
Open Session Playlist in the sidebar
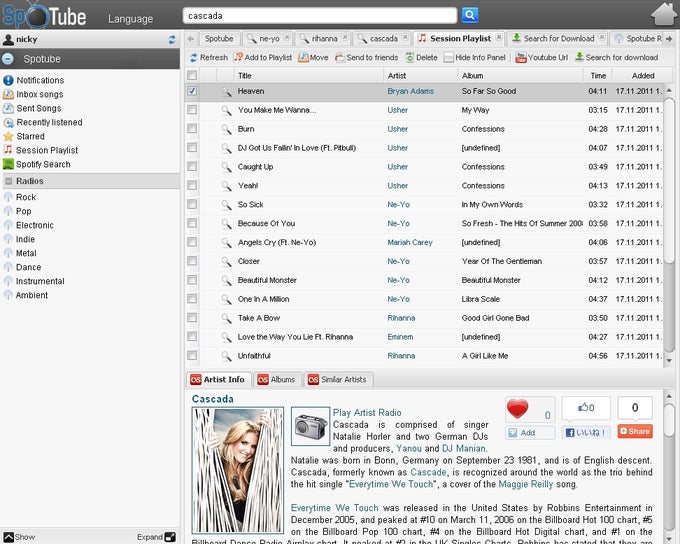41,150
